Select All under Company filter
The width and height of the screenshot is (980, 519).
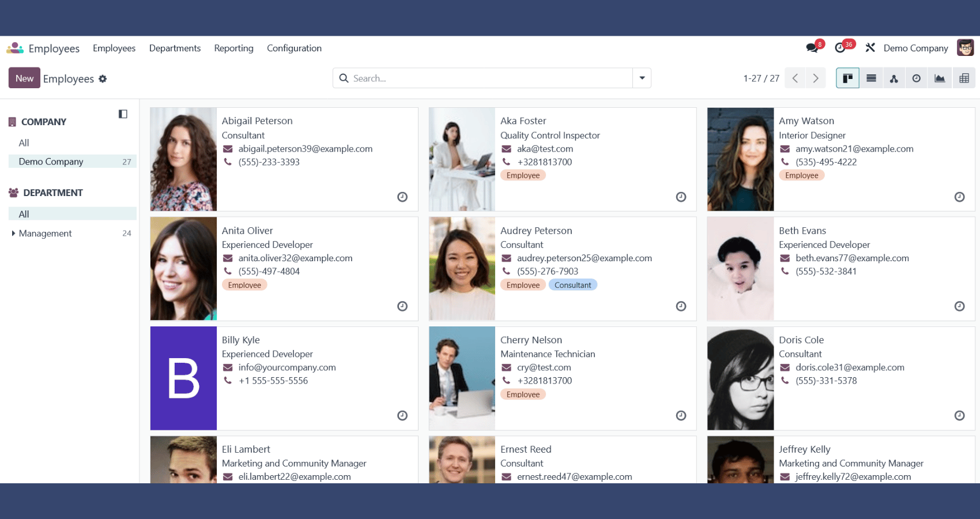(x=24, y=143)
